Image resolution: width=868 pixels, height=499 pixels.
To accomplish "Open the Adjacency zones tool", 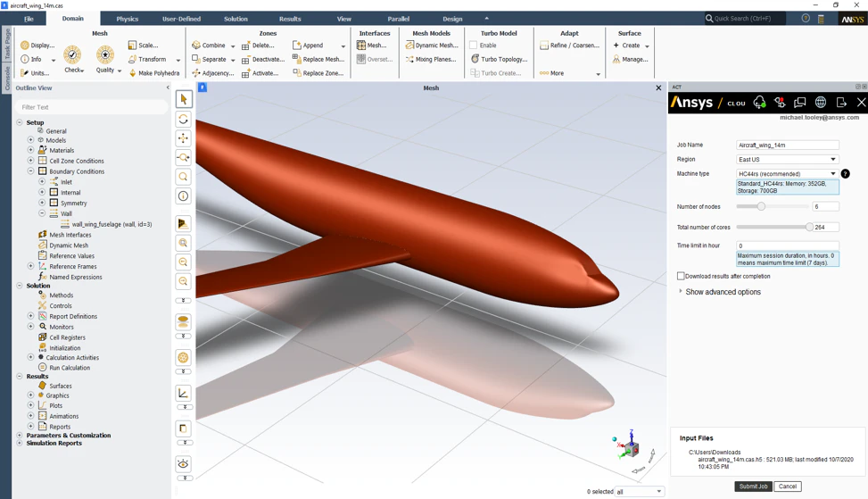I will [x=213, y=73].
